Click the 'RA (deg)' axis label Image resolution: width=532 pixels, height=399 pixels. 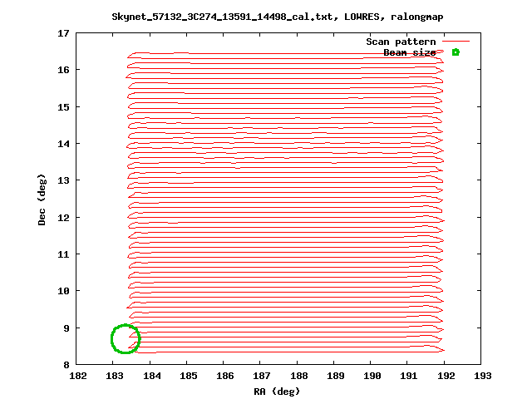[277, 392]
